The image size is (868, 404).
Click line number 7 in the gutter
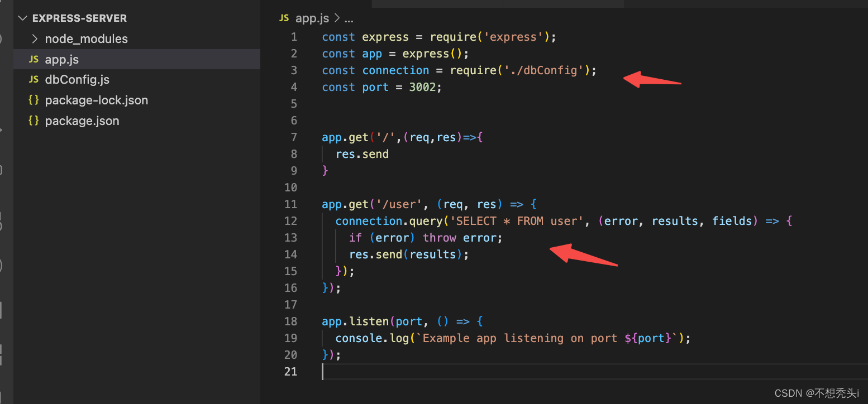294,137
